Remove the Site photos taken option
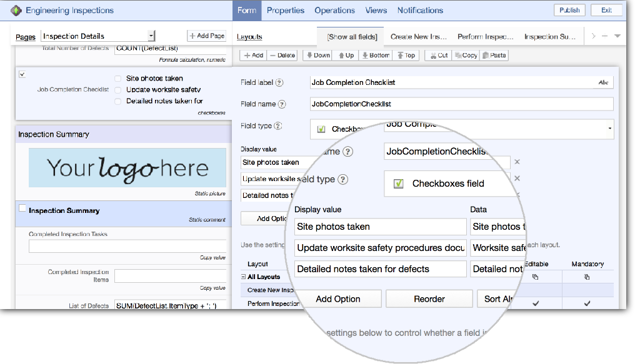The image size is (635, 364). (x=517, y=162)
